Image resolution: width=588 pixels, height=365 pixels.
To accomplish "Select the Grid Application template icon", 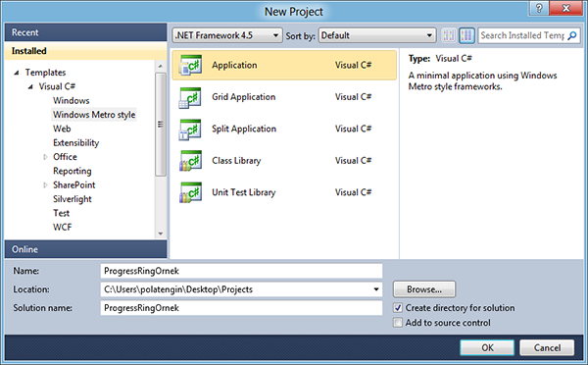I will pos(190,97).
